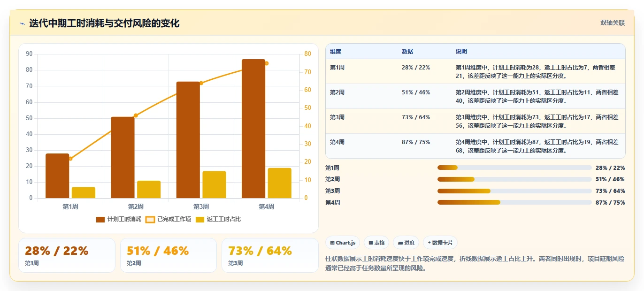Click the dark orange 第3周 bar
644x291 pixels.
188,140
